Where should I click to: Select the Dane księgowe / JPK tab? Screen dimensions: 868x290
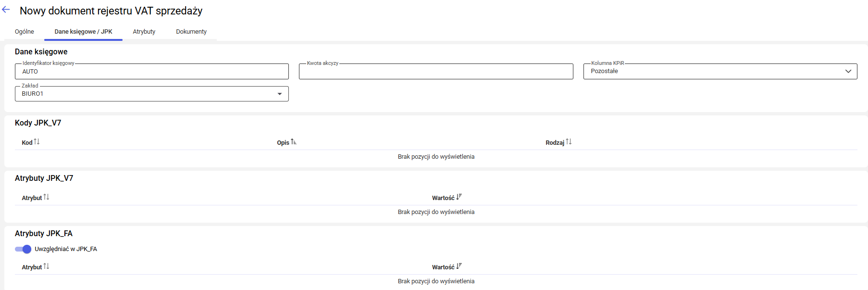click(83, 32)
